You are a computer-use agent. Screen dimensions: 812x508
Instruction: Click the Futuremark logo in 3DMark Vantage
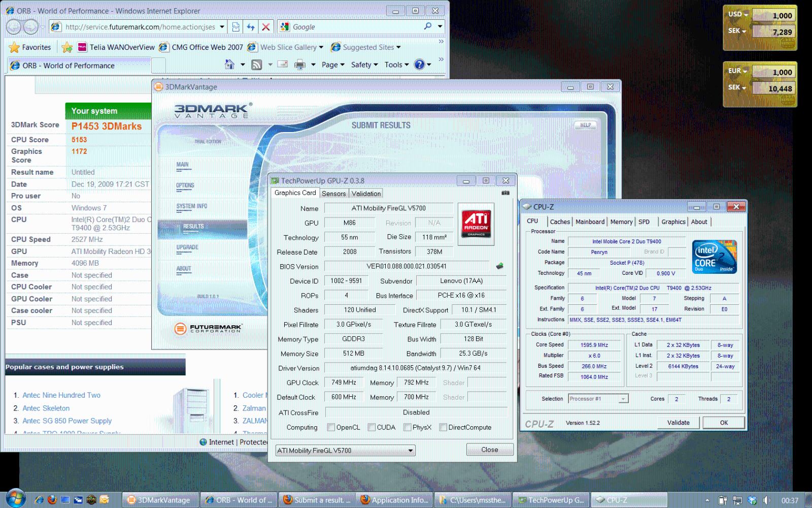[208, 329]
